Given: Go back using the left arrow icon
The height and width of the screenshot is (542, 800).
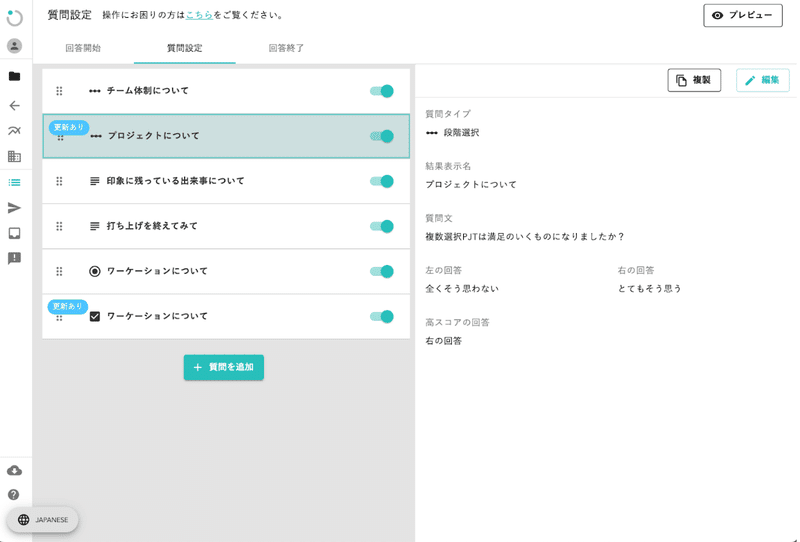Looking at the screenshot, I should (14, 106).
